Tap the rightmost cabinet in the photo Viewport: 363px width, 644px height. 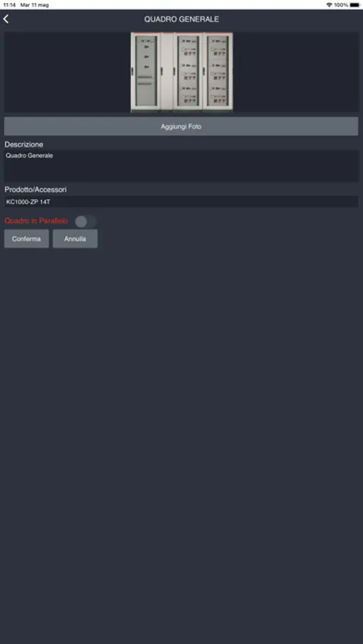pos(218,72)
